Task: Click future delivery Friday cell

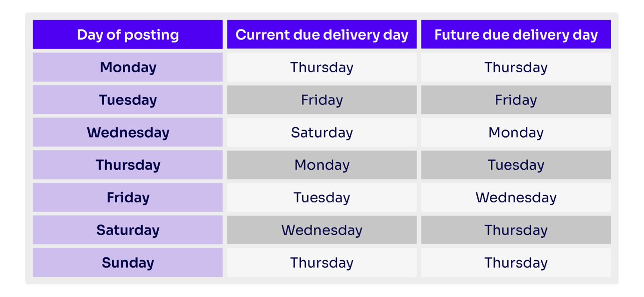Action: [x=516, y=100]
